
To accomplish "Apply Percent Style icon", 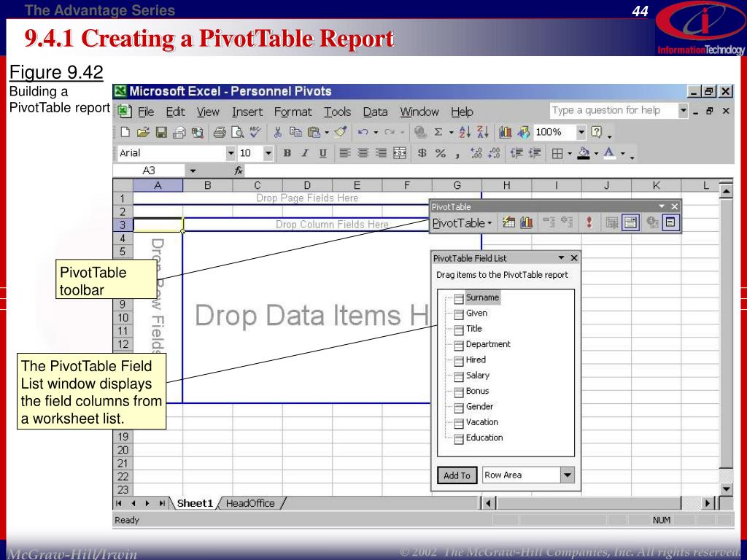I will click(440, 153).
